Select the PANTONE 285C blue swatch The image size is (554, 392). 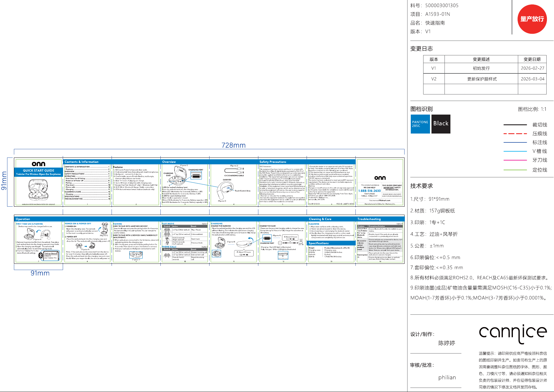[x=420, y=124]
